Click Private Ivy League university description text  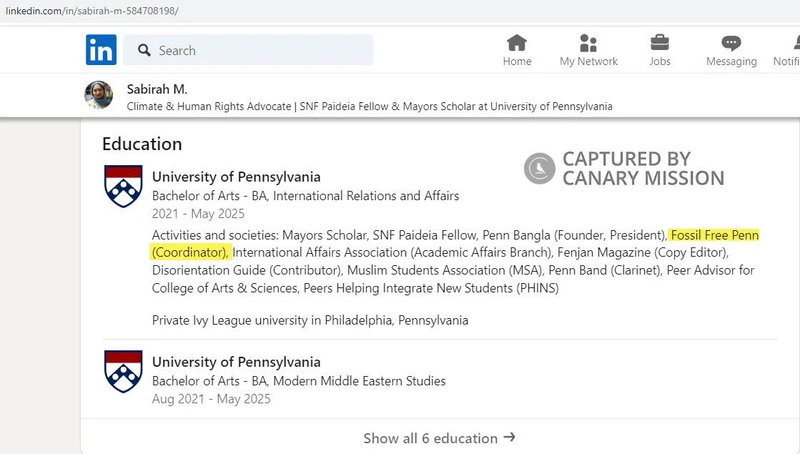pos(310,320)
